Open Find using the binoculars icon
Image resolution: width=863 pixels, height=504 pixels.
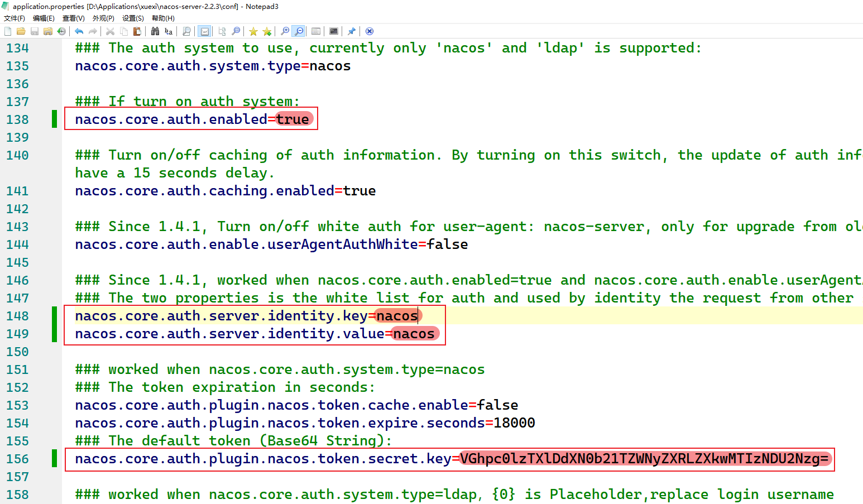point(155,31)
